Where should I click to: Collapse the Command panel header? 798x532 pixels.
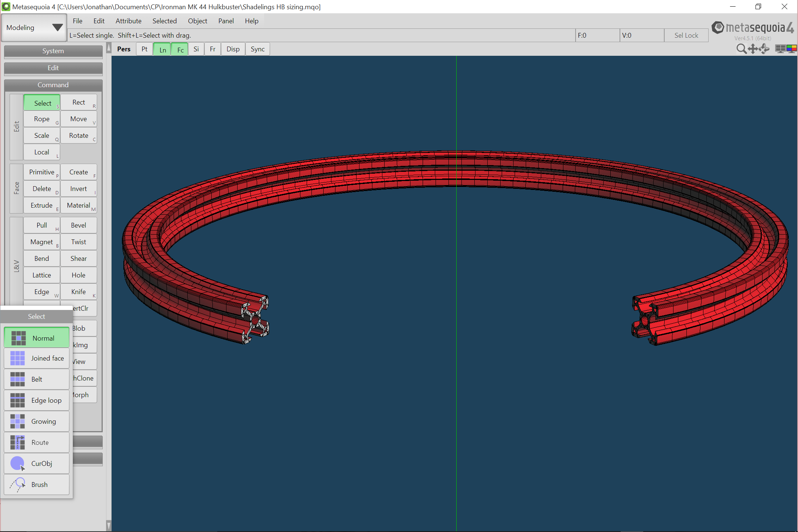point(53,85)
